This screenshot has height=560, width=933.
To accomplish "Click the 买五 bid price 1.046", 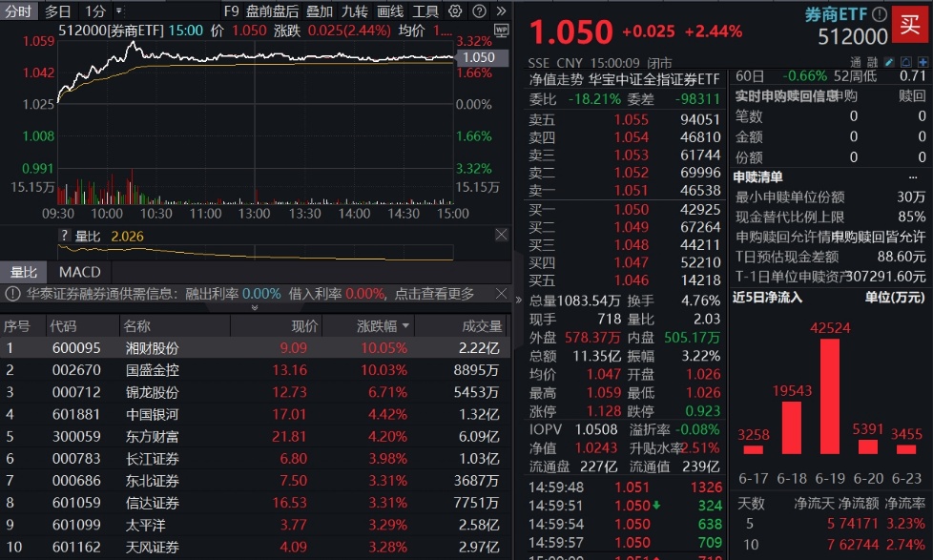I will pyautogui.click(x=632, y=280).
